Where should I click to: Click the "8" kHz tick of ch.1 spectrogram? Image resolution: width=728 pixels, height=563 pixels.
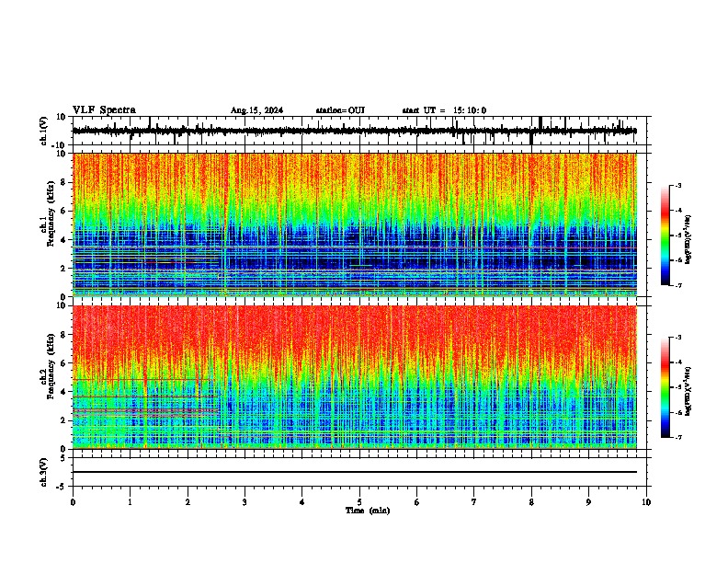63,182
